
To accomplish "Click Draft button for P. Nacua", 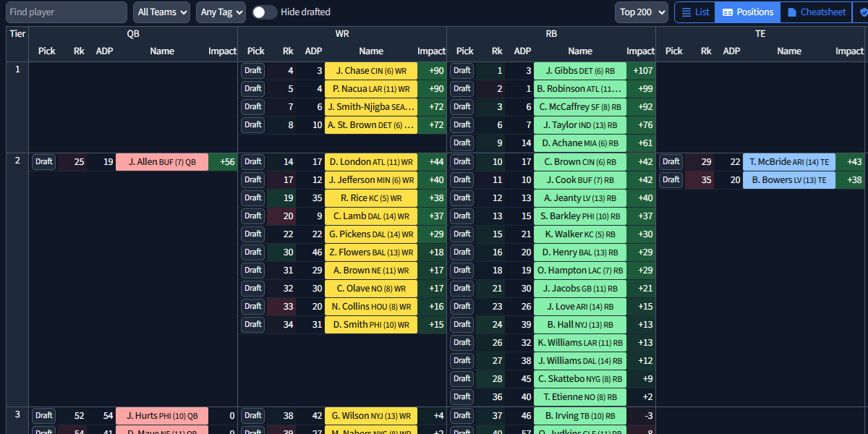I will [x=253, y=89].
